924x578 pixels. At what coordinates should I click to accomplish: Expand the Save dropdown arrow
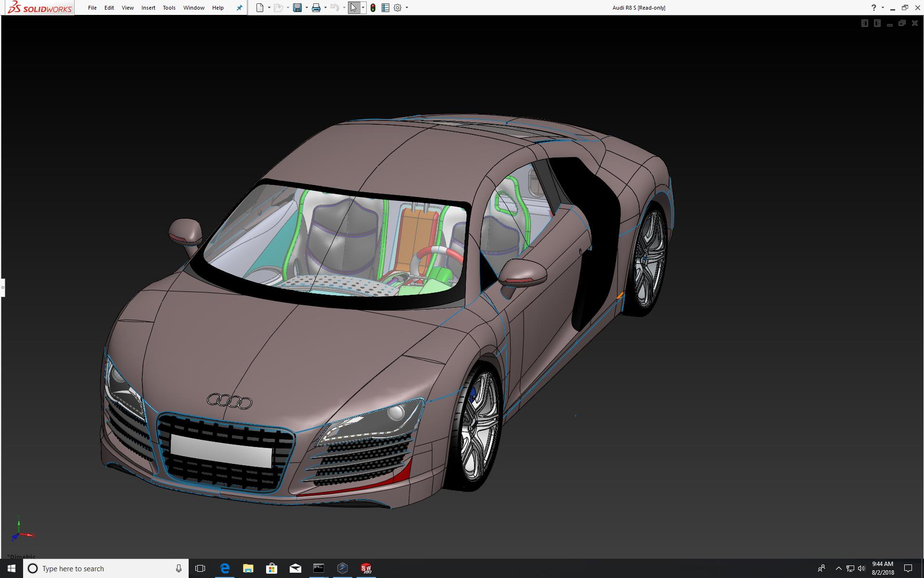coord(307,8)
